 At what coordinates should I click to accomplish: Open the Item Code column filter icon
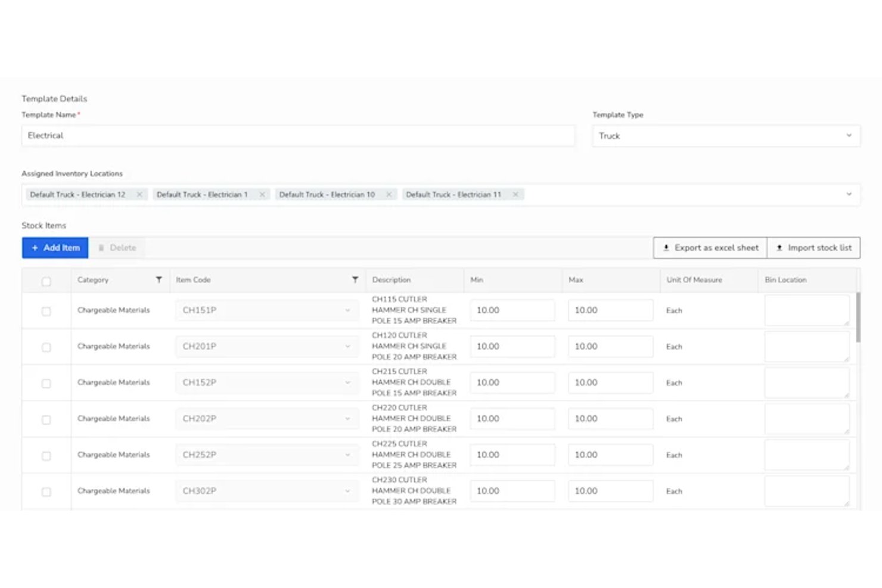[x=355, y=279]
